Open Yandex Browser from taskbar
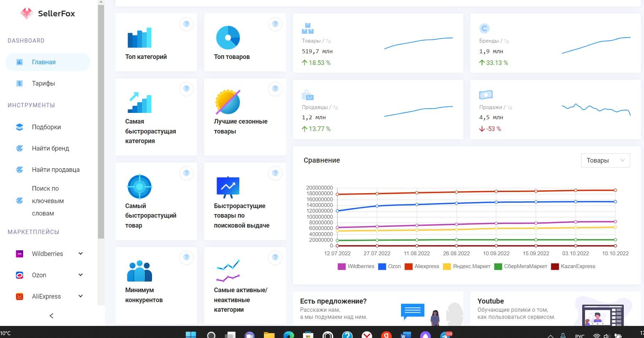Image resolution: width=644 pixels, height=338 pixels. (x=367, y=335)
